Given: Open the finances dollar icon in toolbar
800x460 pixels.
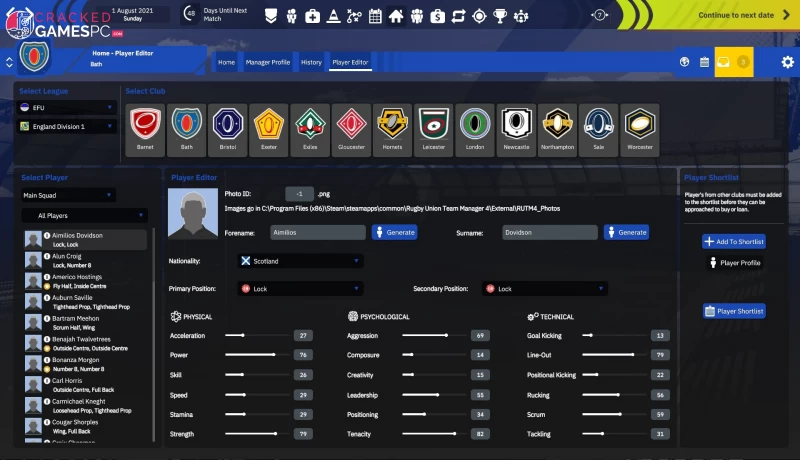Looking at the screenshot, I should (x=438, y=16).
